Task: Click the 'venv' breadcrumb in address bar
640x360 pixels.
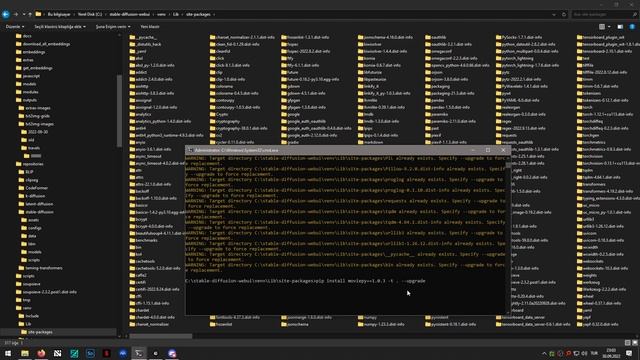Action: tap(161, 14)
